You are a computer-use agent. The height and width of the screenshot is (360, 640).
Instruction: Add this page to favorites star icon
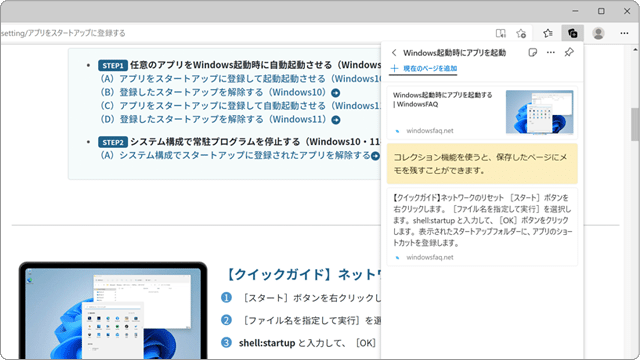[x=521, y=33]
